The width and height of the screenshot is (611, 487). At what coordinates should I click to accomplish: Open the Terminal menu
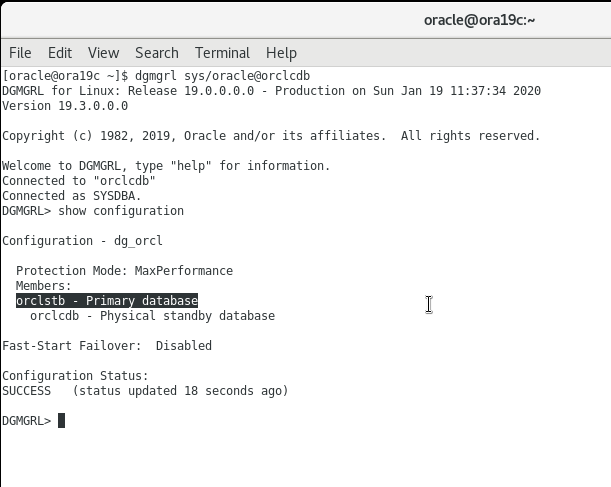coord(222,53)
